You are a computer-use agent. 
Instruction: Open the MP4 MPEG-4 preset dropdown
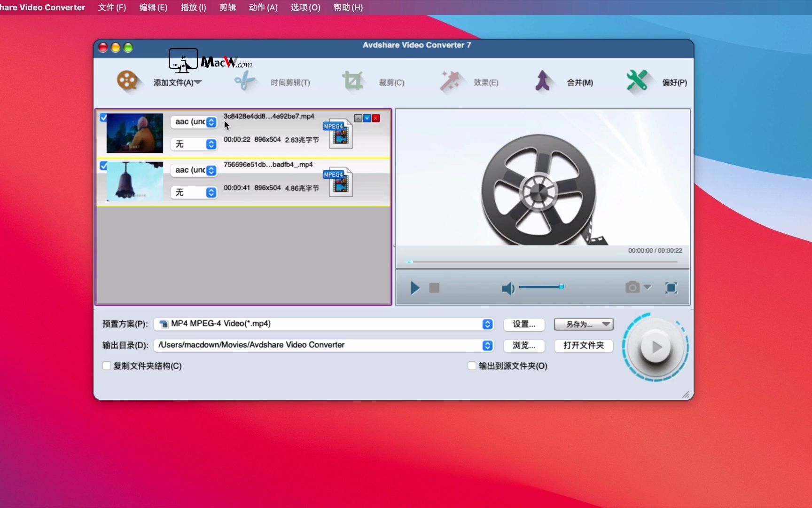487,324
